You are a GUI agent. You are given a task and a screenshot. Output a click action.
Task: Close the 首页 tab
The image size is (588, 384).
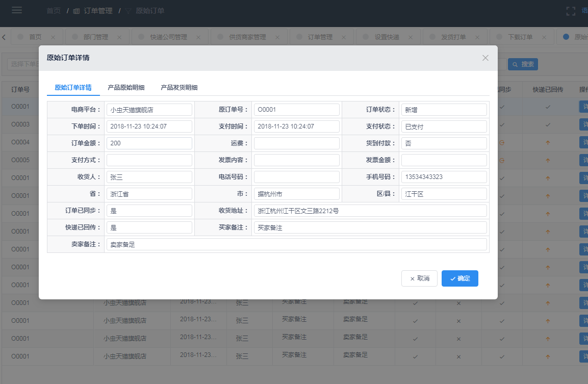(53, 37)
